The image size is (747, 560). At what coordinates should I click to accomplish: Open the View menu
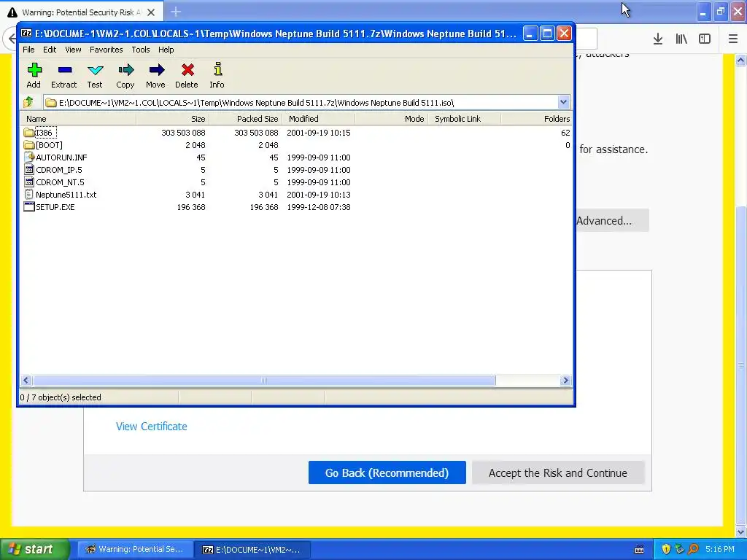pyautogui.click(x=73, y=50)
